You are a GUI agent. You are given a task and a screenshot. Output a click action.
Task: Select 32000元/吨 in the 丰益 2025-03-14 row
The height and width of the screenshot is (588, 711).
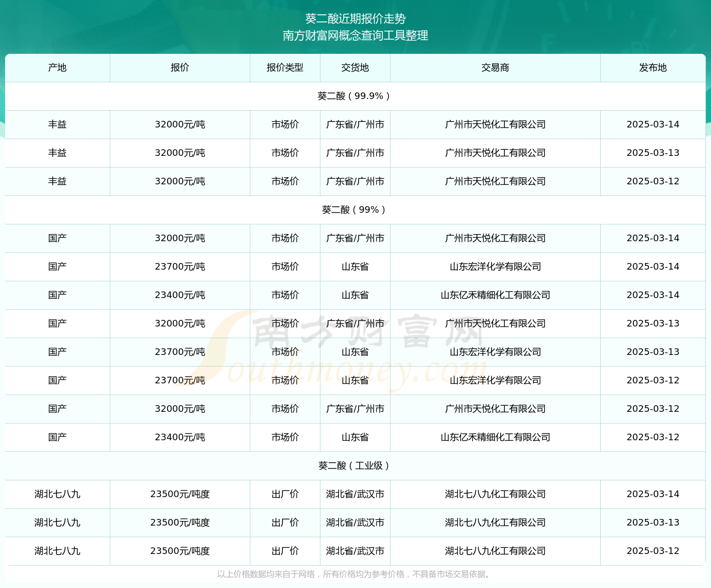180,124
